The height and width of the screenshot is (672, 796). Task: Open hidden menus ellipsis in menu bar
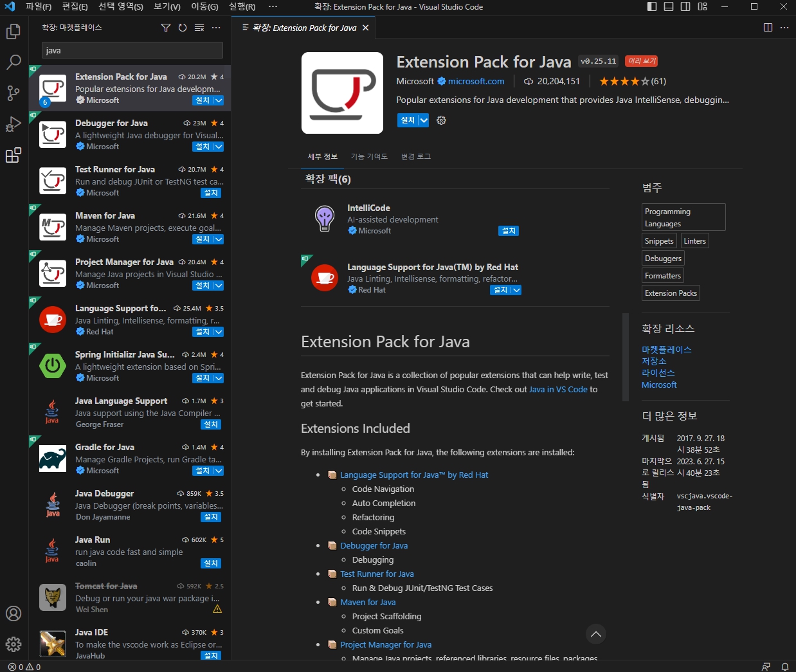pyautogui.click(x=273, y=6)
